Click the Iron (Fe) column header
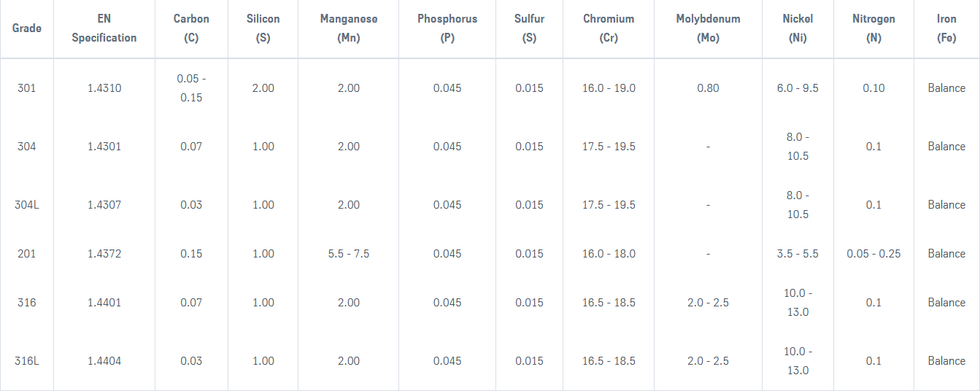 pyautogui.click(x=946, y=28)
